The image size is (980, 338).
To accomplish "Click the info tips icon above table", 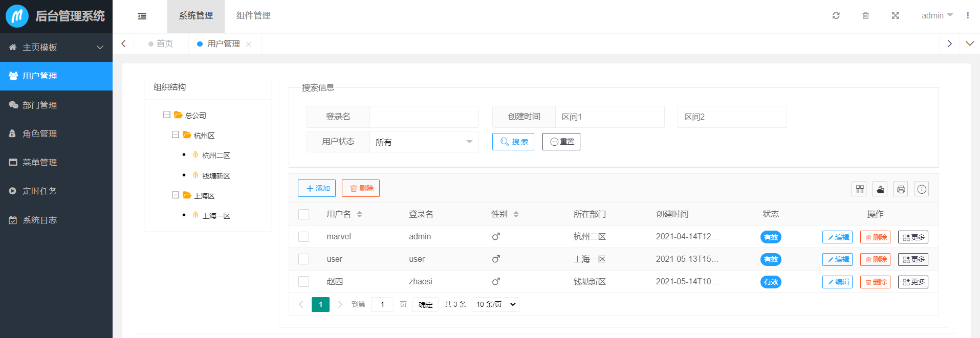I will 922,189.
